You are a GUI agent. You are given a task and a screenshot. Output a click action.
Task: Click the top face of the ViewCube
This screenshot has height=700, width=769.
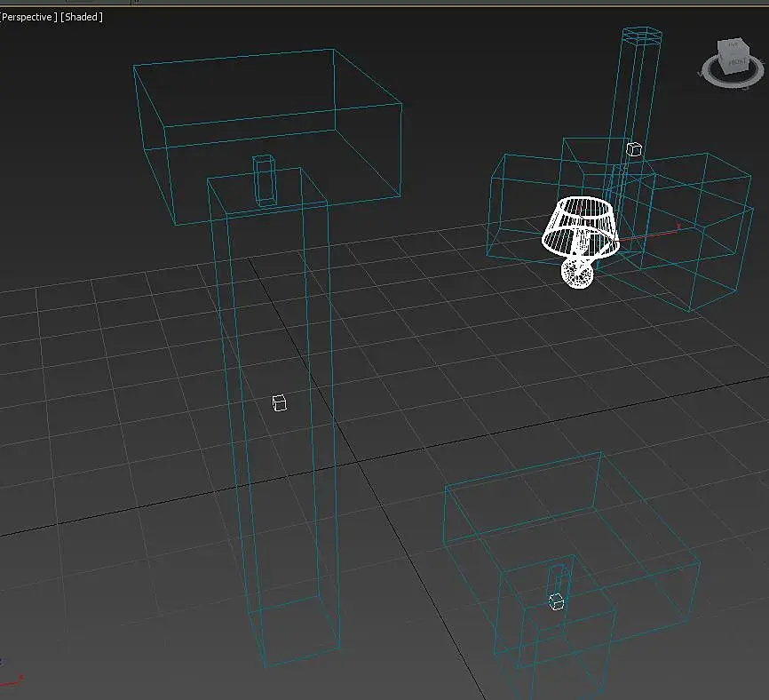[733, 44]
